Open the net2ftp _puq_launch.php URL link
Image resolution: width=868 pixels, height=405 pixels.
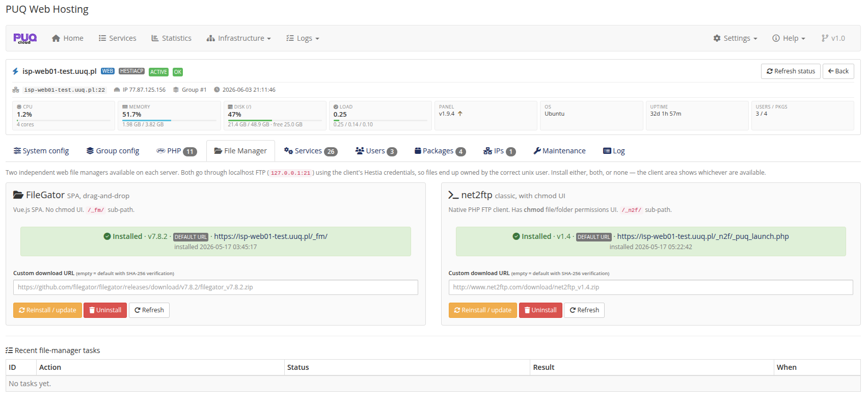coord(703,236)
